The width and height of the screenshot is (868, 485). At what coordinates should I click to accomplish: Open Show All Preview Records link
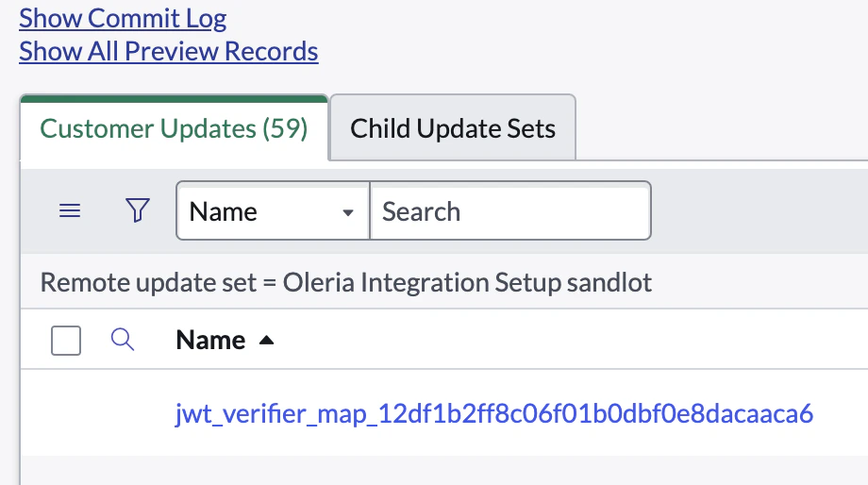click(x=168, y=51)
